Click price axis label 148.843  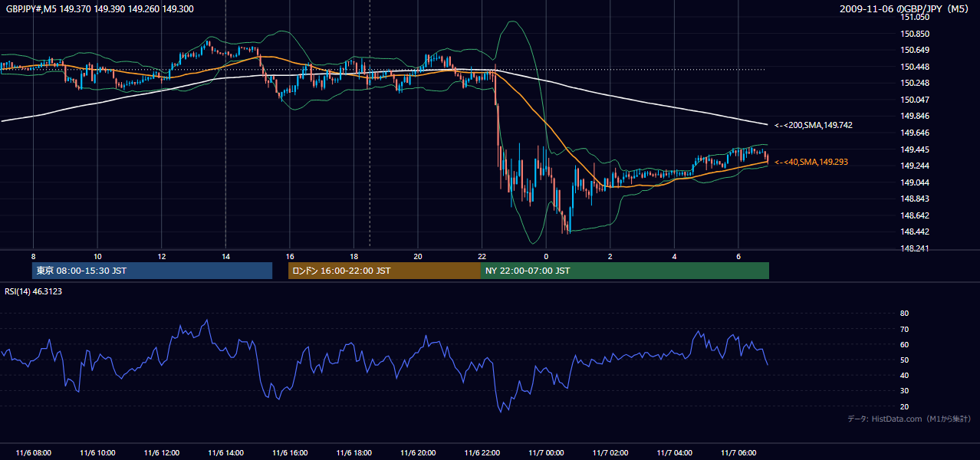[915, 199]
